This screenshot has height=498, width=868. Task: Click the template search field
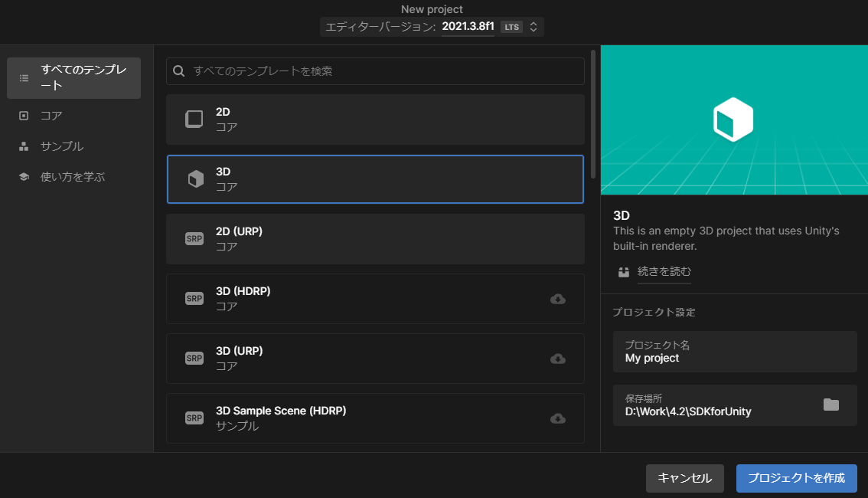[x=375, y=71]
